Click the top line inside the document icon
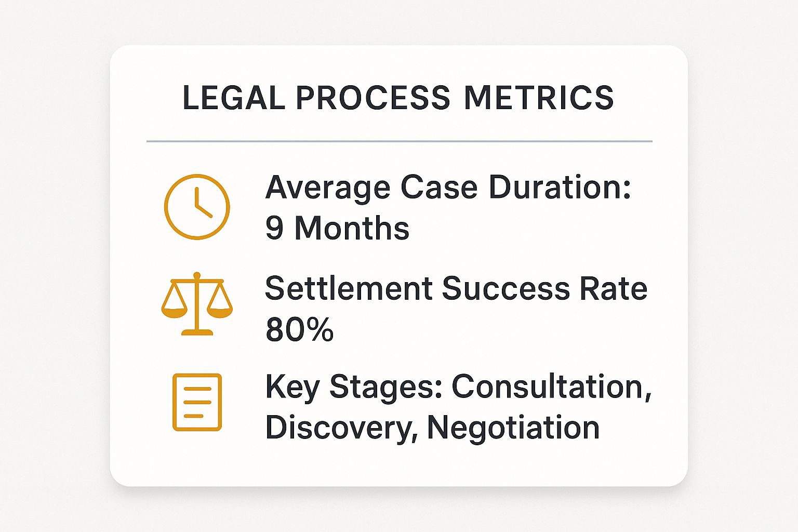Viewport: 798px width, 532px height. click(197, 389)
